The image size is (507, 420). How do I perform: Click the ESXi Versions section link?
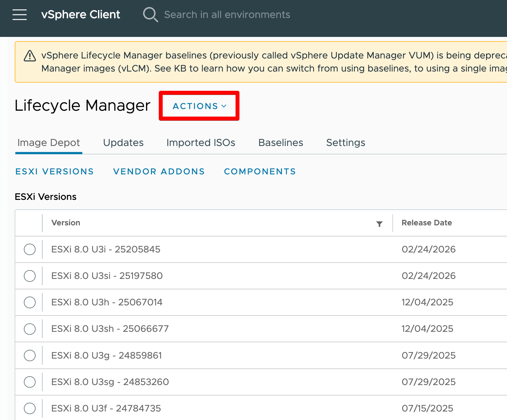point(55,171)
